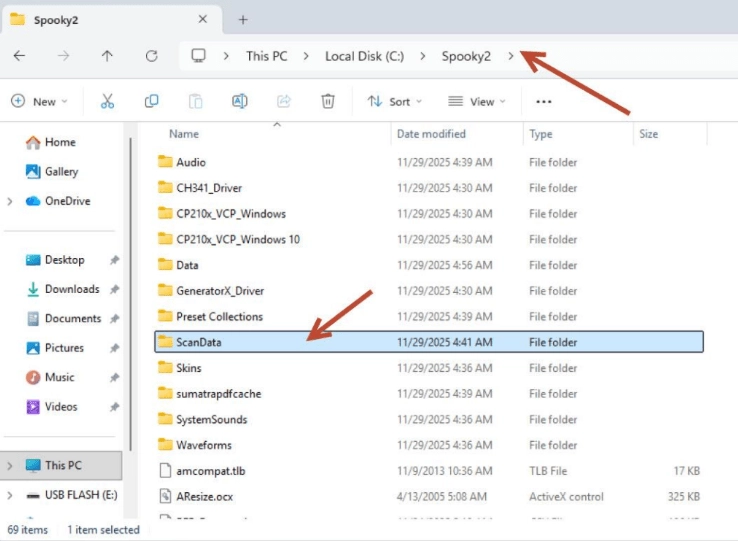Open USB FLASH (E:) drive in sidebar
The height and width of the screenshot is (541, 738).
(80, 495)
